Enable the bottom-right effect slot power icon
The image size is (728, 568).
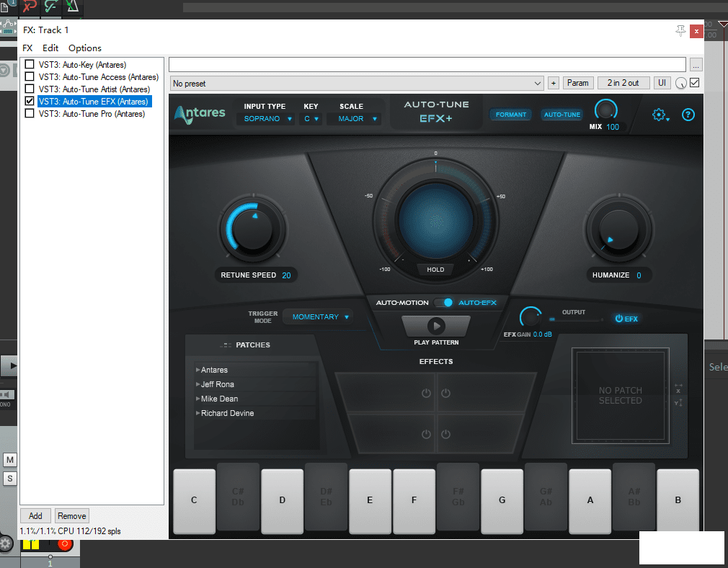pos(445,434)
